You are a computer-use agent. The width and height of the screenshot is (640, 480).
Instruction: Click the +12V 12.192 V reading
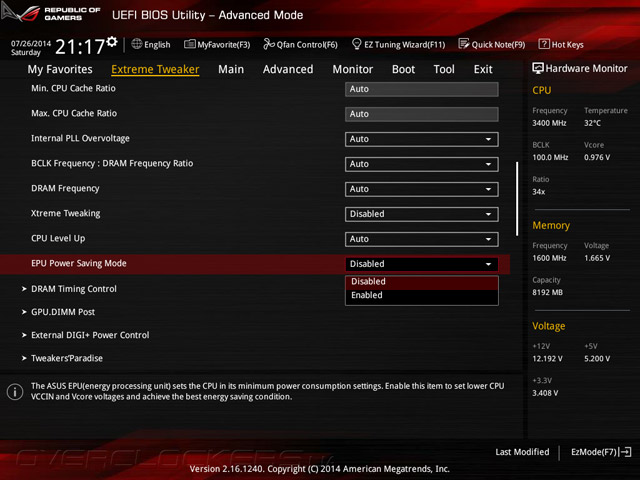point(547,358)
